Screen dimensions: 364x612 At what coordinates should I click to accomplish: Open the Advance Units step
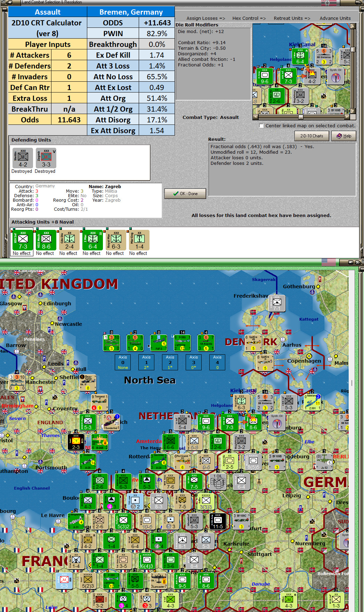click(335, 18)
